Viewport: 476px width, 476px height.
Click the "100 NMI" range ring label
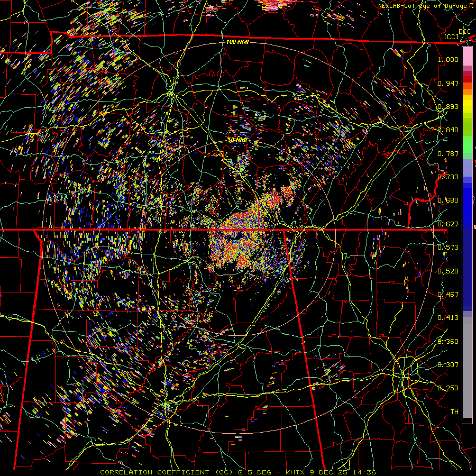point(237,42)
